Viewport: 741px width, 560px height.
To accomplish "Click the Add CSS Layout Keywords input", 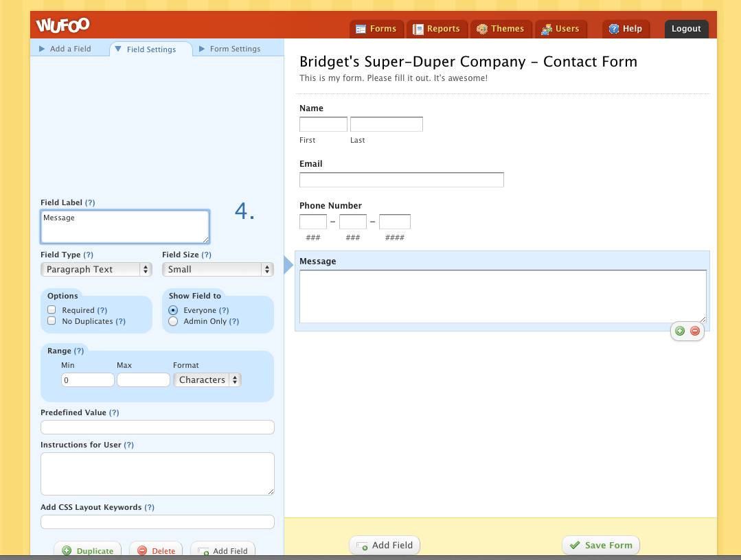I will (x=157, y=522).
